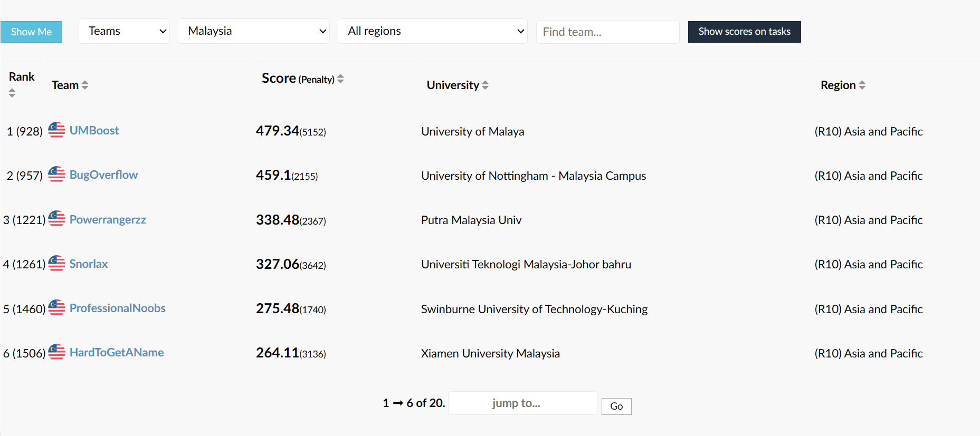Sort by Rank column arrows
The image size is (980, 436).
12,93
